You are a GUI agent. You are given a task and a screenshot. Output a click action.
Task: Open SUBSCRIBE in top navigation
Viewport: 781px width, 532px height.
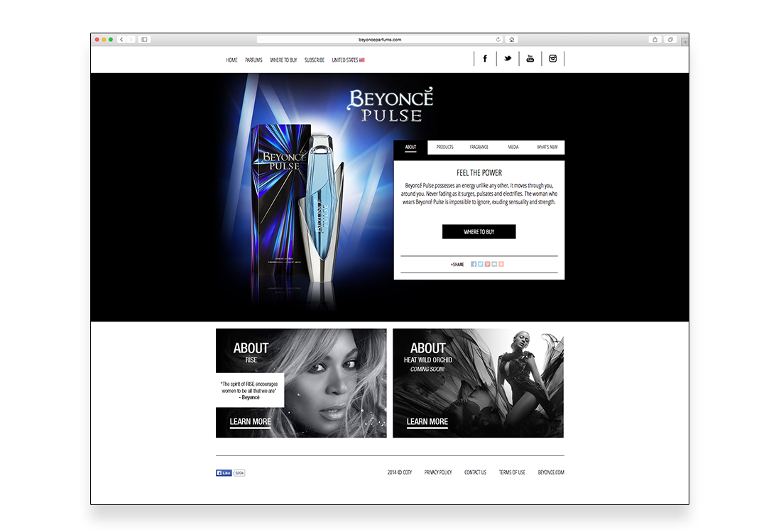[x=315, y=60]
